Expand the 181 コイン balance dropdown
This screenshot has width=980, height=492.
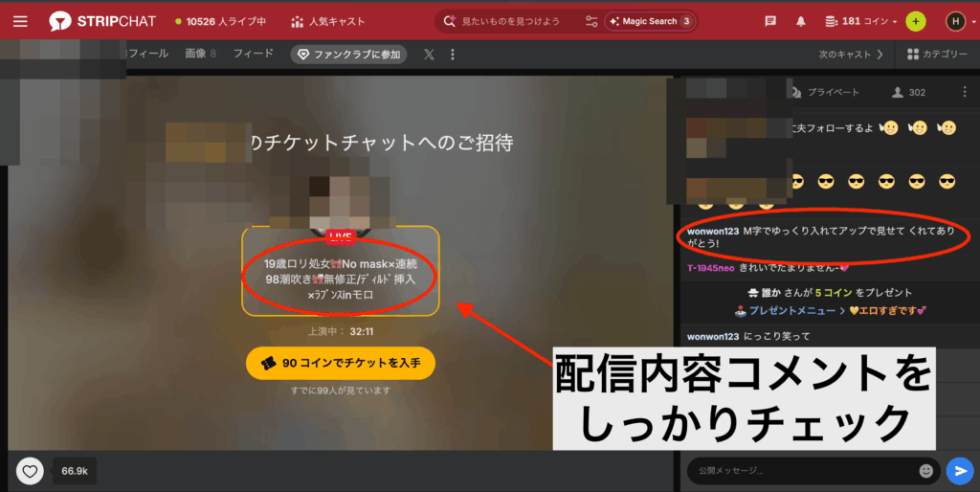[x=860, y=21]
